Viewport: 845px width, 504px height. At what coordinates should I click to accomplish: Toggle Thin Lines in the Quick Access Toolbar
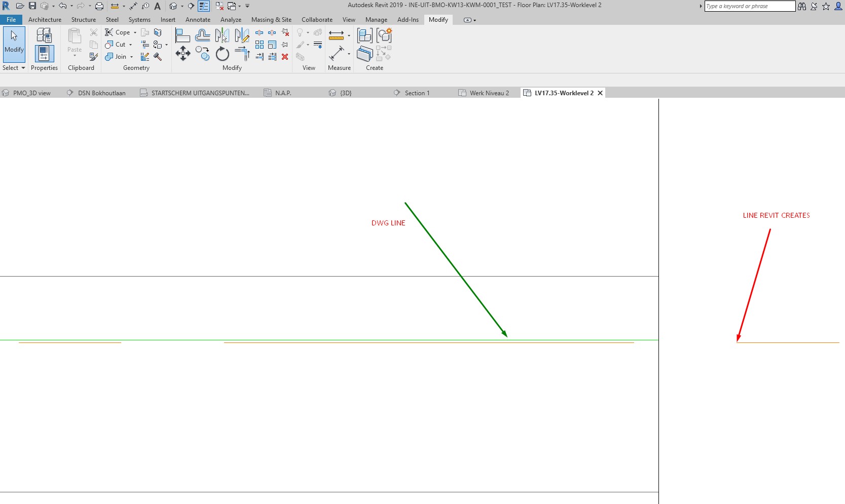pyautogui.click(x=204, y=6)
